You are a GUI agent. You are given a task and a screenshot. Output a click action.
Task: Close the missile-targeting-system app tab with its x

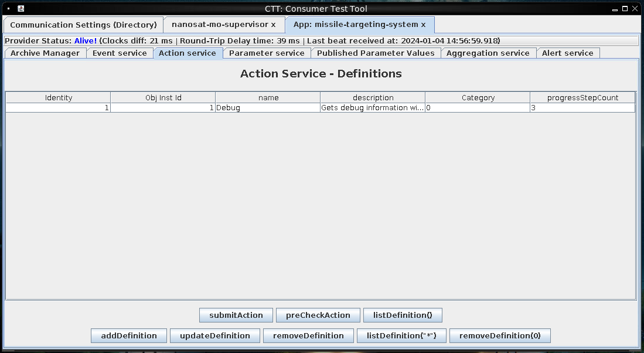point(423,25)
